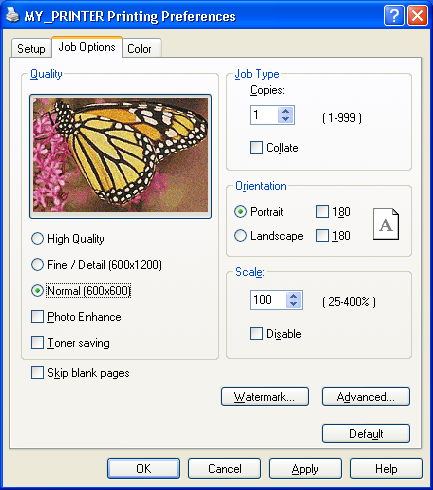Switch to the Setup tab
This screenshot has width=433, height=490.
pyautogui.click(x=31, y=49)
